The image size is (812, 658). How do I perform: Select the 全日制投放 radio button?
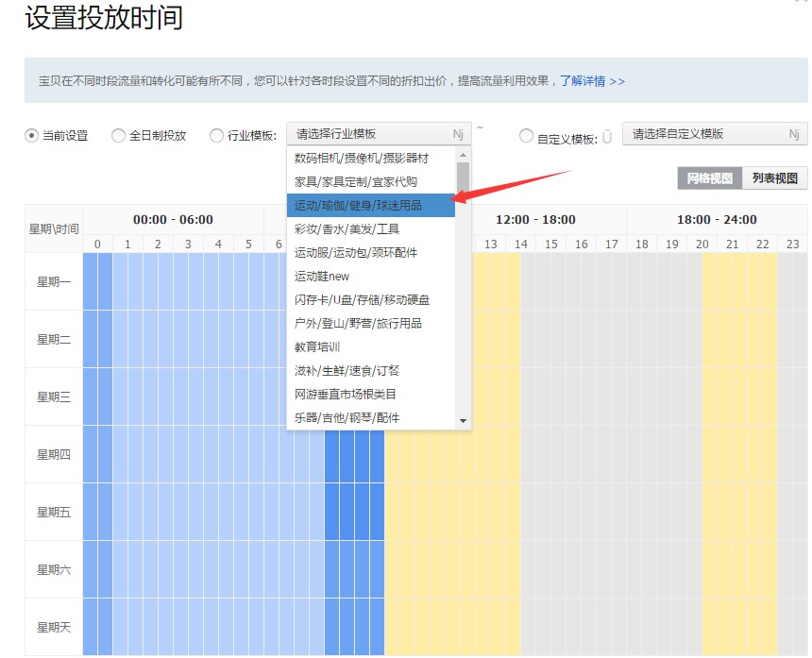click(119, 134)
